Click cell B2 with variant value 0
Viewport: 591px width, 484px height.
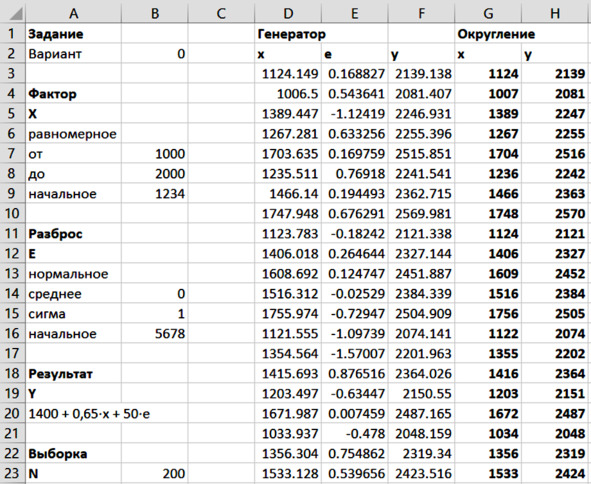155,54
